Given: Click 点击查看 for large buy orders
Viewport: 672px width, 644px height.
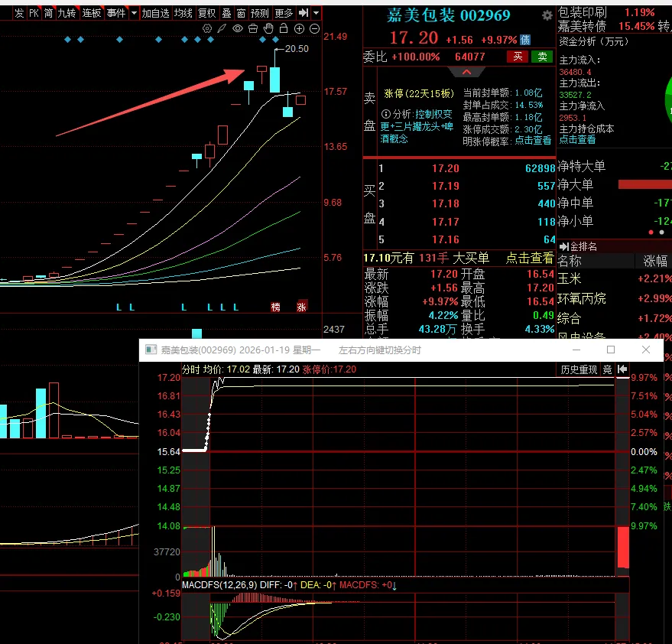Looking at the screenshot, I should pos(530,258).
